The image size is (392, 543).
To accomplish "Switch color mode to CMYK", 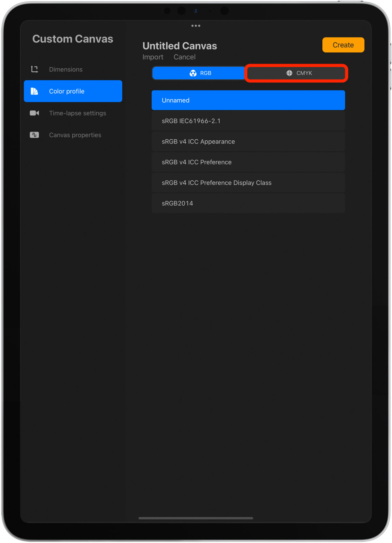I will point(296,73).
